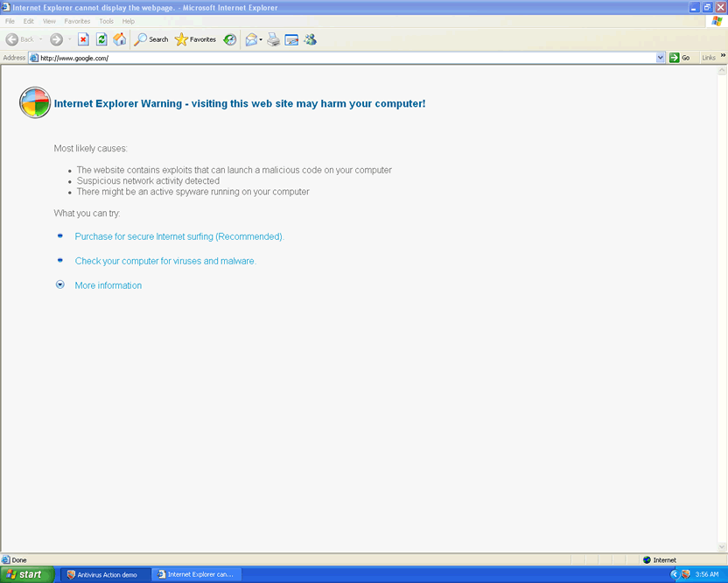Click the Mail envelope icon
Screen dimensions: 728x583
(x=251, y=39)
